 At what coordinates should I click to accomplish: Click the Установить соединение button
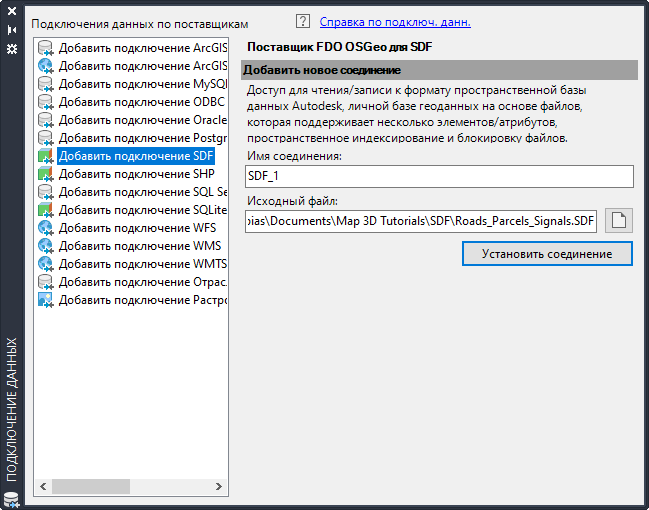click(x=547, y=254)
